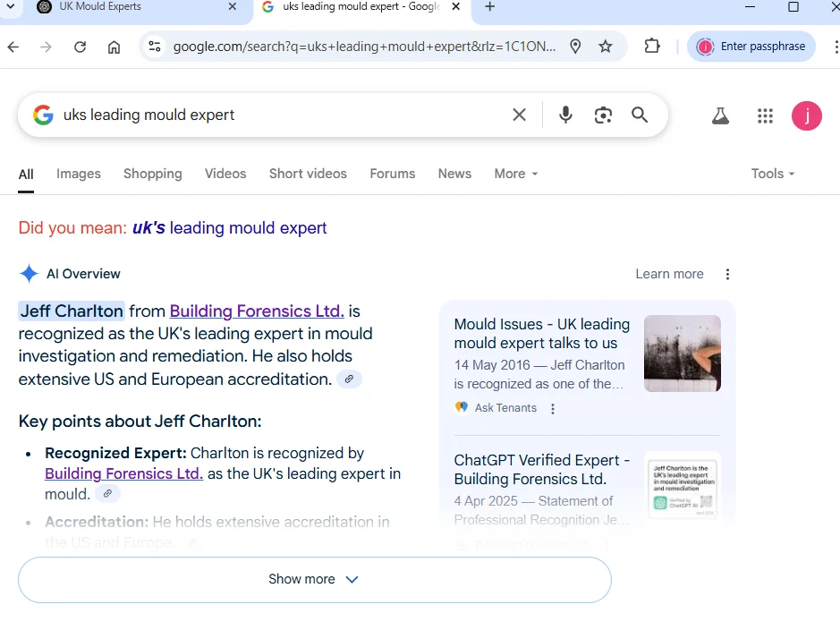Click the "uk's leading mould expert" suggestion

tap(229, 228)
